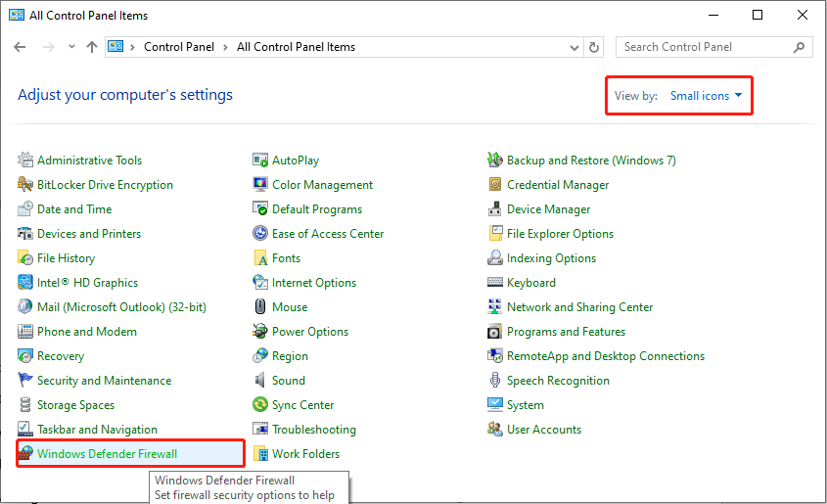Click the Region globe icon

[x=260, y=356]
